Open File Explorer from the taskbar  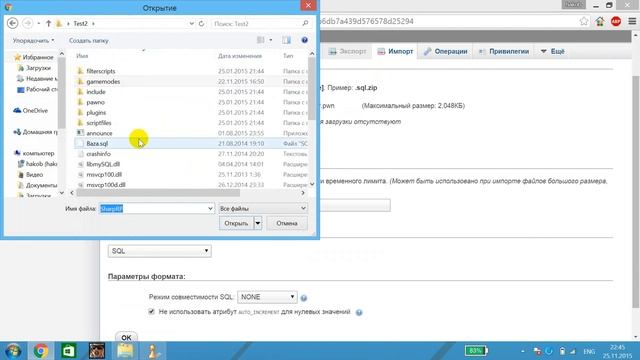[125, 351]
